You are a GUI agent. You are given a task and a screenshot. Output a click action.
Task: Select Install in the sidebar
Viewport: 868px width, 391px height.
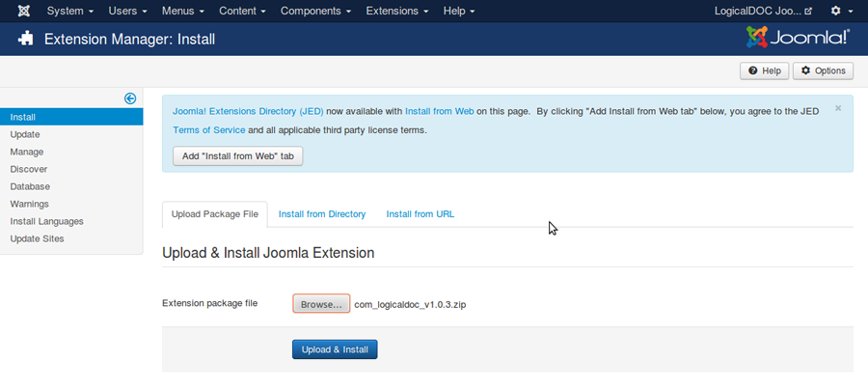coord(71,117)
